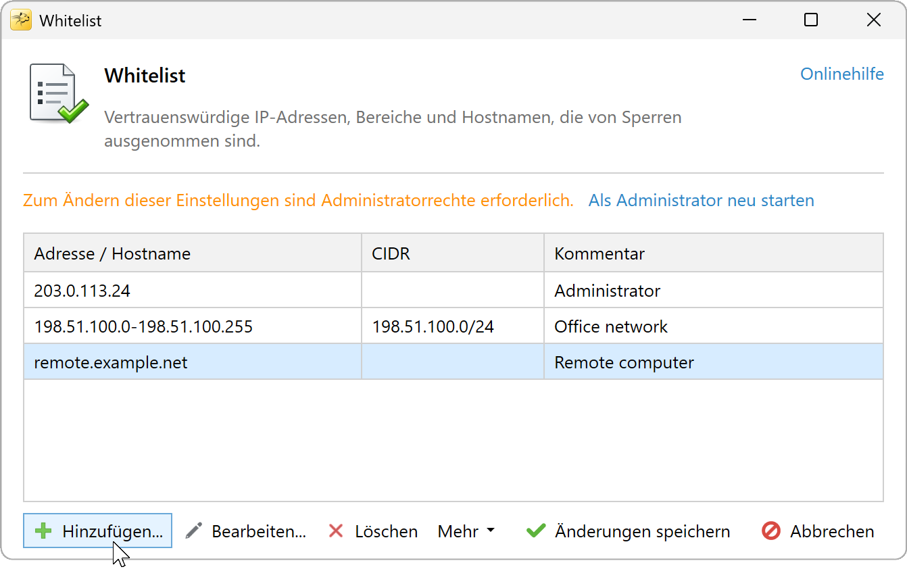Close the Whitelist window
Image resolution: width=907 pixels, height=588 pixels.
[873, 20]
